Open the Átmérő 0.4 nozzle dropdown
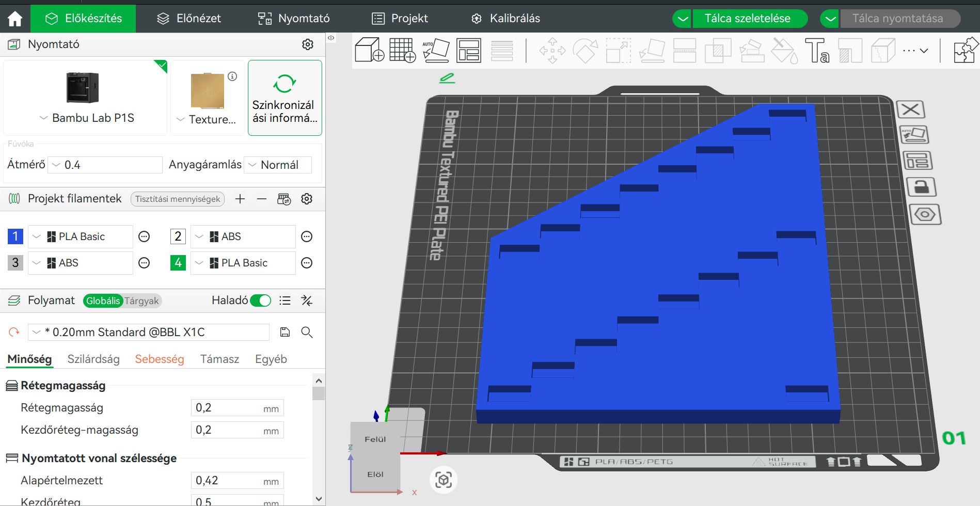 (x=105, y=165)
